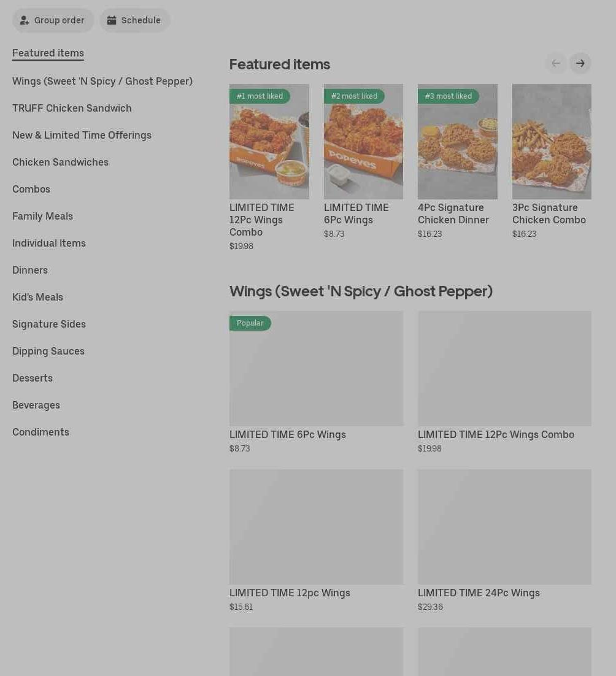Click the previous featured items arrow
The height and width of the screenshot is (676, 616).
(556, 63)
